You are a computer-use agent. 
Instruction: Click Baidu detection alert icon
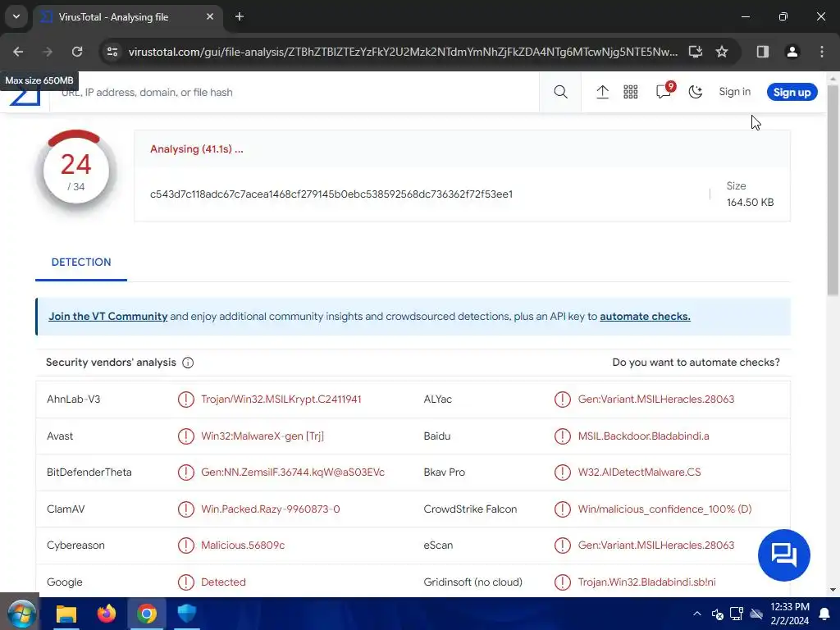coord(563,436)
